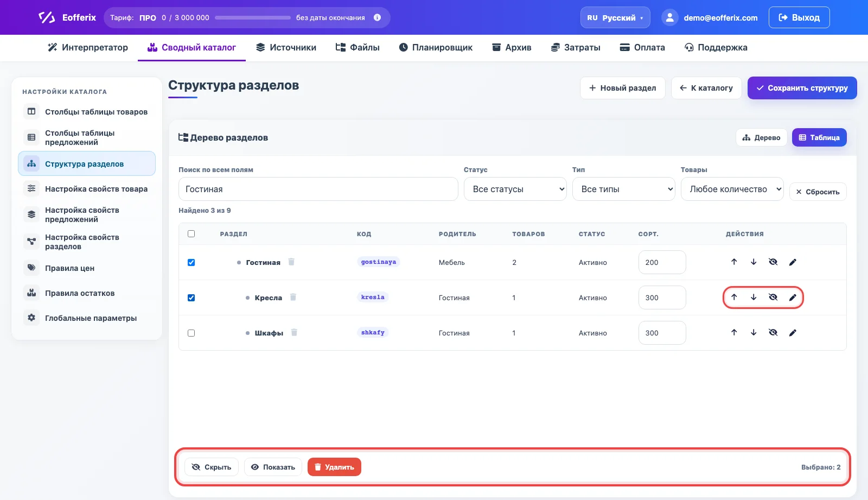Open Правила остатков settings
This screenshot has width=868, height=500.
[87, 293]
